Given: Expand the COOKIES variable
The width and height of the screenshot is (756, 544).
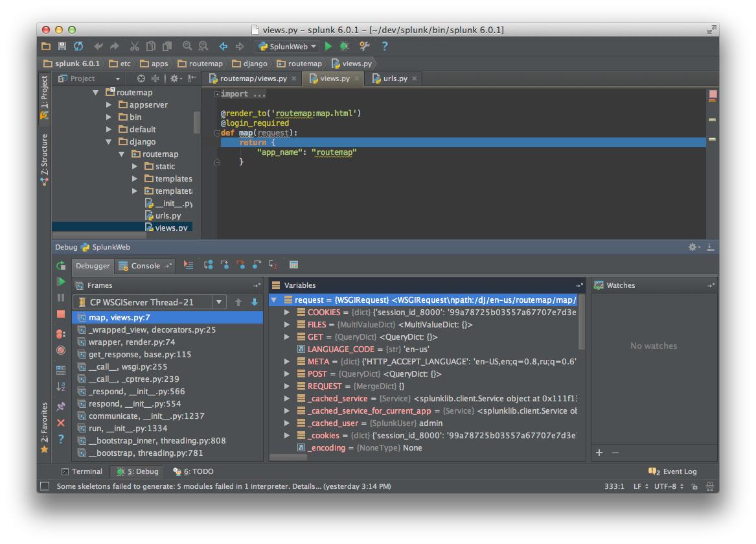Looking at the screenshot, I should [x=287, y=313].
